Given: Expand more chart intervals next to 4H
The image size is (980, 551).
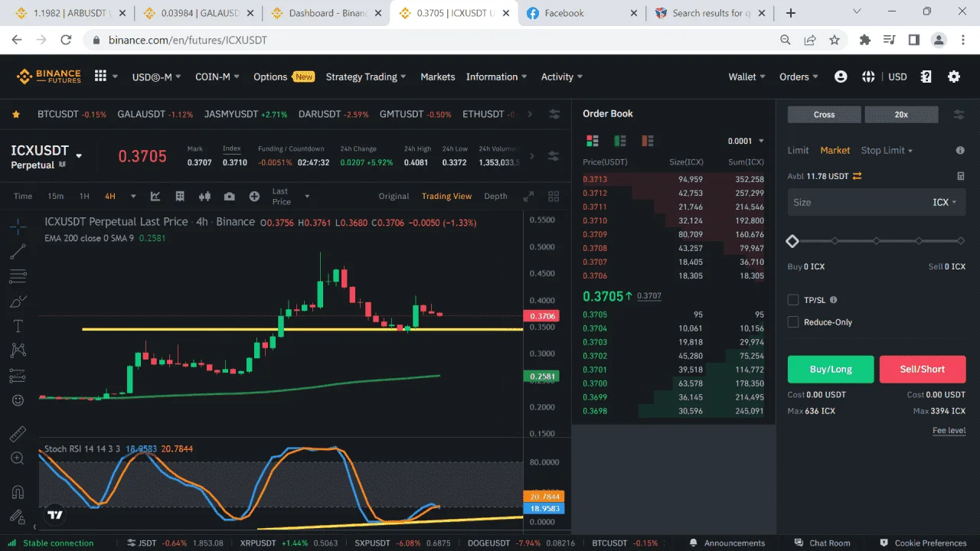Looking at the screenshot, I should 133,196.
